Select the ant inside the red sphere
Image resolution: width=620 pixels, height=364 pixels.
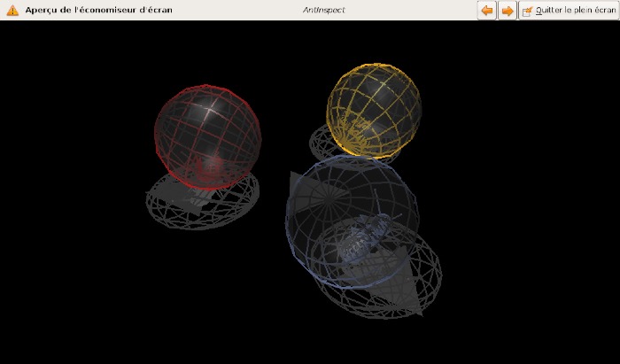click(x=209, y=168)
